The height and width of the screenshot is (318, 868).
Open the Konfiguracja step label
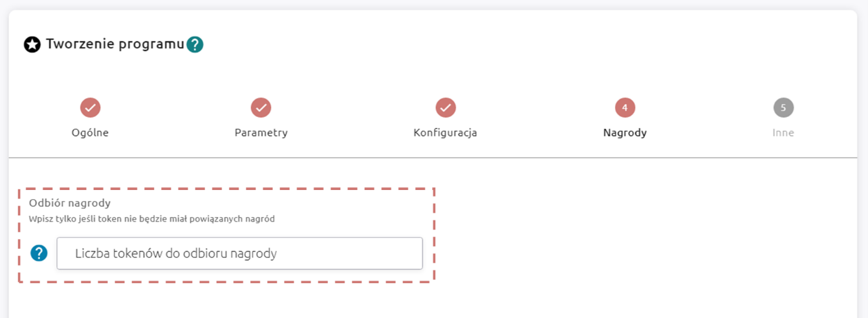pos(445,132)
